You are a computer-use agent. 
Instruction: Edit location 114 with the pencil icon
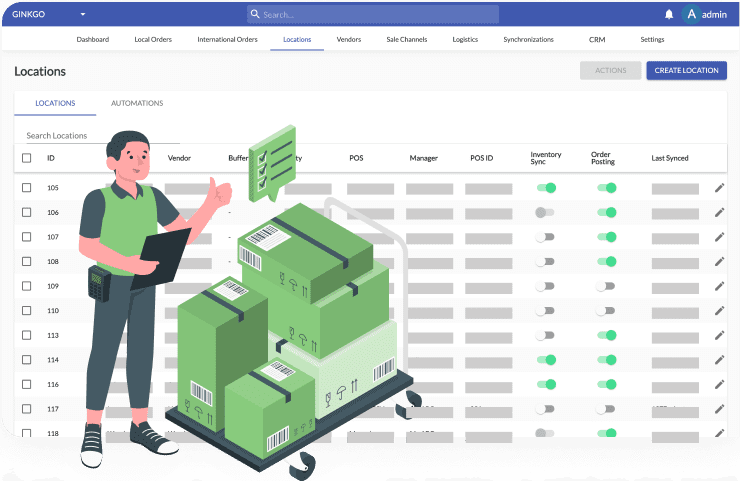point(719,360)
